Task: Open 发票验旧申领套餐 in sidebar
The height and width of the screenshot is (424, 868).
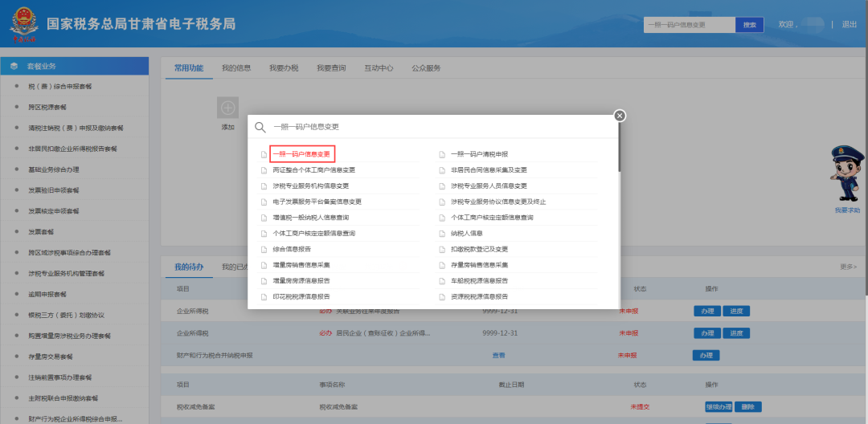Action: (x=54, y=190)
